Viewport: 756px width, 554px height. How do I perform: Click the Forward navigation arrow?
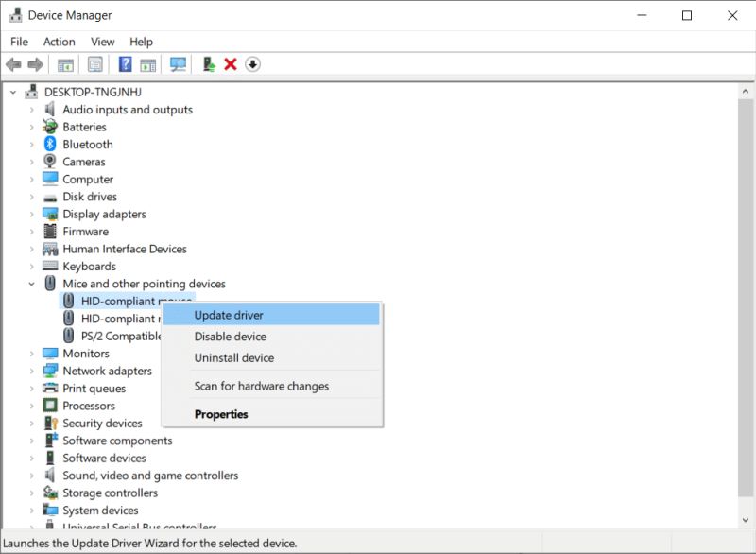[x=36, y=63]
